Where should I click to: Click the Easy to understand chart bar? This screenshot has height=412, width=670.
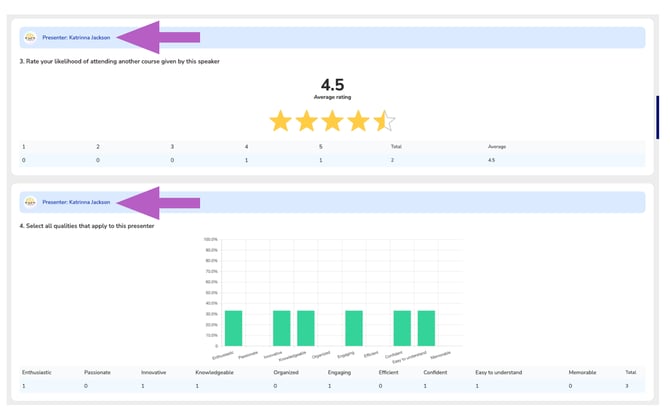point(426,328)
